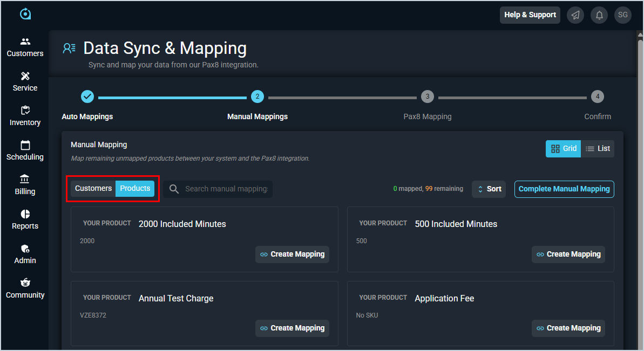Open the Customers sidebar icon
Screen dimensions: 644x351
coord(25,42)
